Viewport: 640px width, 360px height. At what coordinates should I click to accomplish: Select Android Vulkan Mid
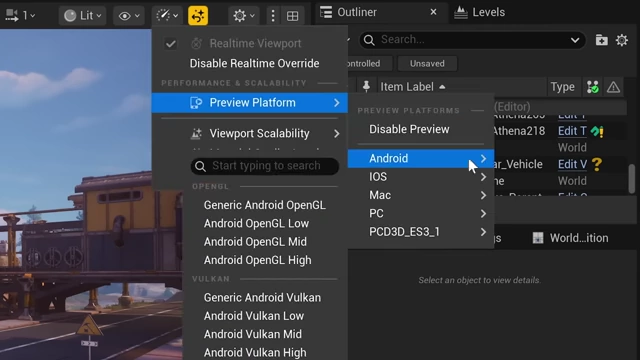[x=253, y=334]
